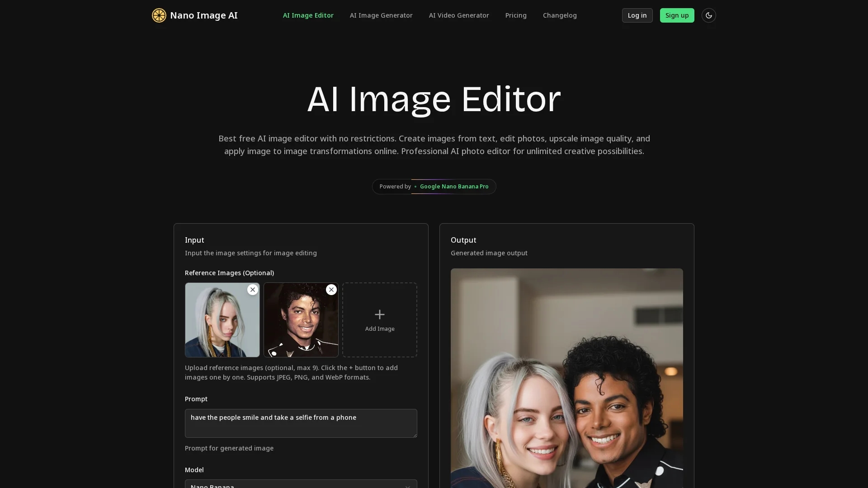Open AI Video Generator page
The width and height of the screenshot is (868, 488).
(459, 15)
